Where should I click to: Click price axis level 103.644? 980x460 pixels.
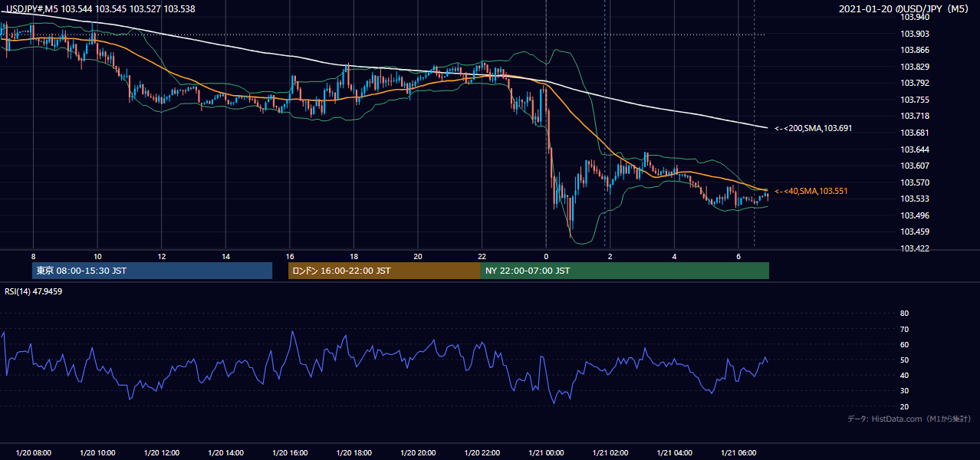click(915, 149)
